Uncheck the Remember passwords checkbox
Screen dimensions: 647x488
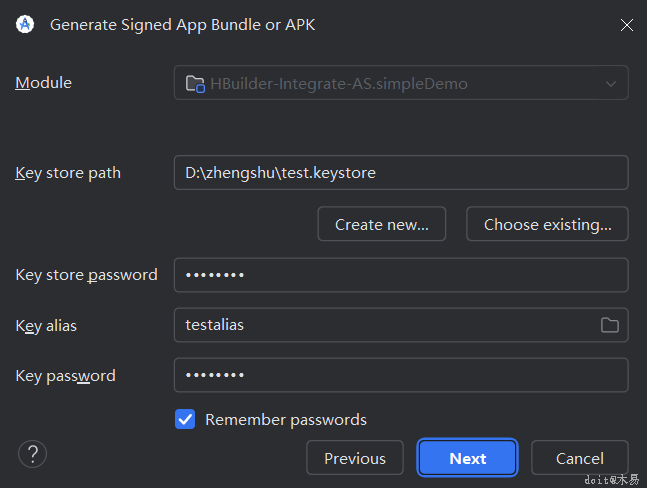[185, 420]
